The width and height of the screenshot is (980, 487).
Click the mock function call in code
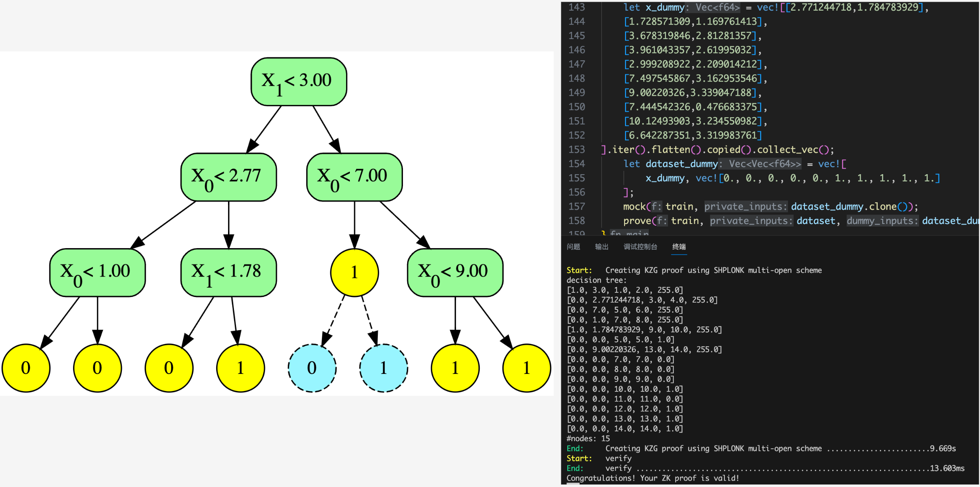pyautogui.click(x=634, y=207)
